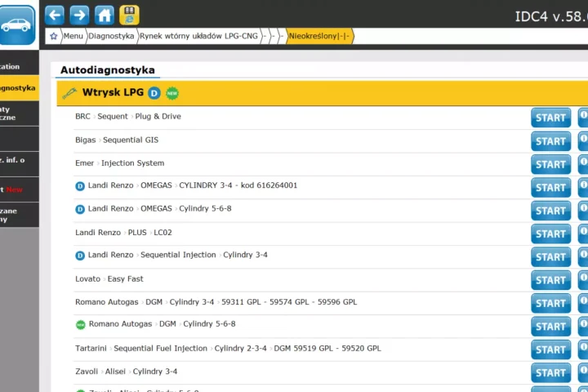Select Menu in the breadcrumb
This screenshot has width=588, height=392.
[x=73, y=36]
